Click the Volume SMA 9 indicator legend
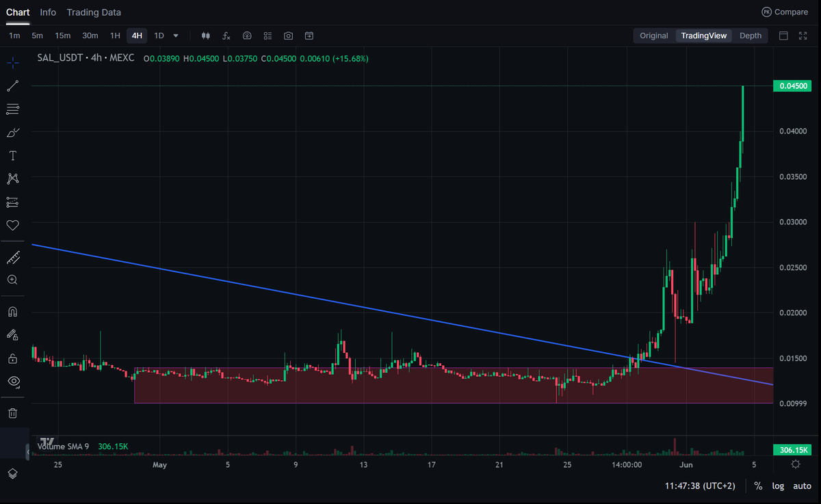The width and height of the screenshot is (821, 504). click(x=63, y=447)
